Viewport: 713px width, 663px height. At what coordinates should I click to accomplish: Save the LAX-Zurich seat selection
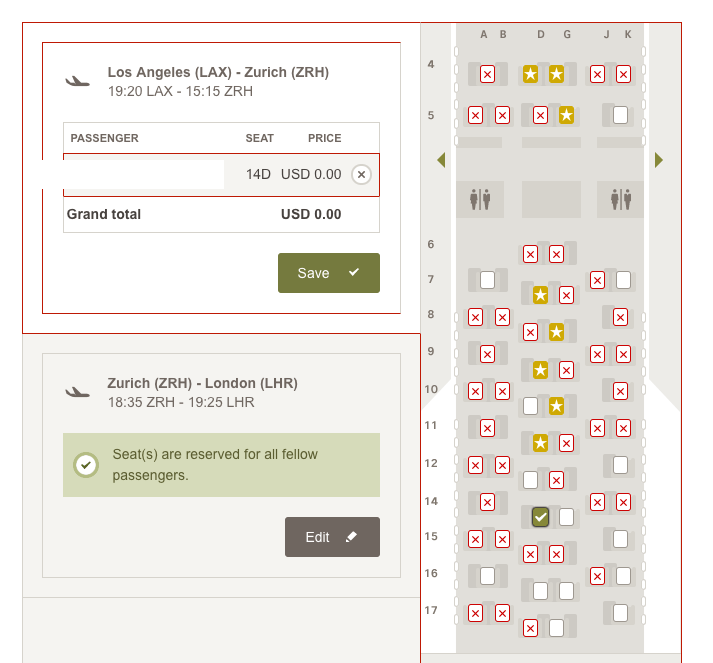tap(329, 273)
